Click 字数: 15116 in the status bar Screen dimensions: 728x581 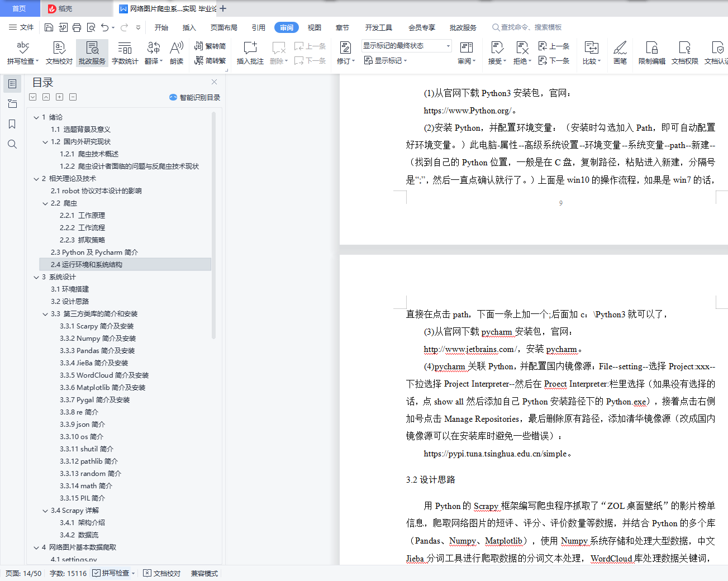pos(68,573)
